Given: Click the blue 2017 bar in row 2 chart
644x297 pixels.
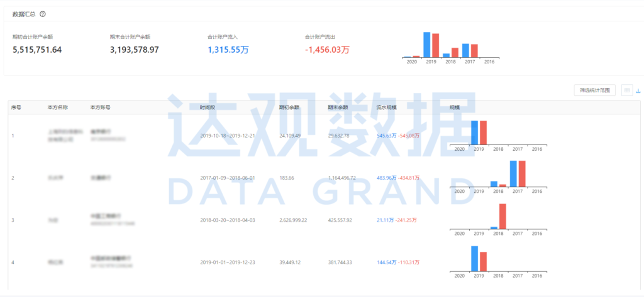Looking at the screenshot, I should (513, 174).
